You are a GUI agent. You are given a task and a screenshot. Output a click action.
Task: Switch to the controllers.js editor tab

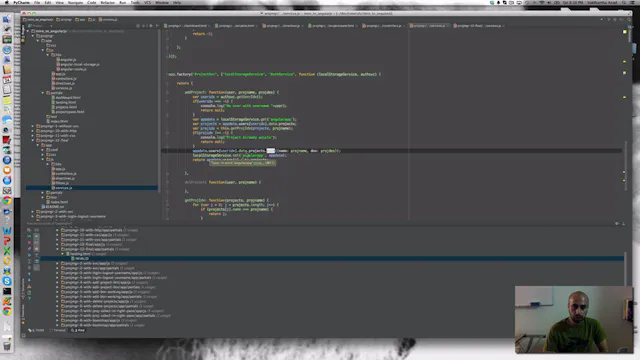384,26
